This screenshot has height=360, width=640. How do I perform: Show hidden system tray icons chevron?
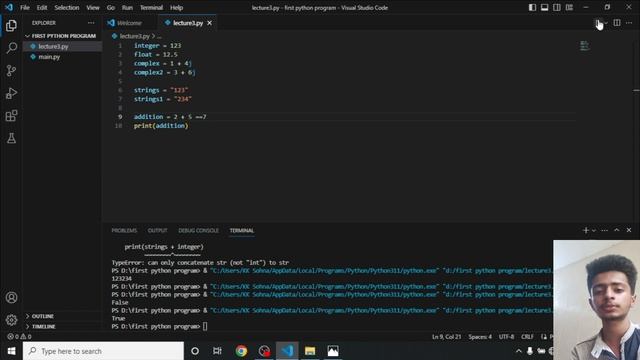pos(518,351)
